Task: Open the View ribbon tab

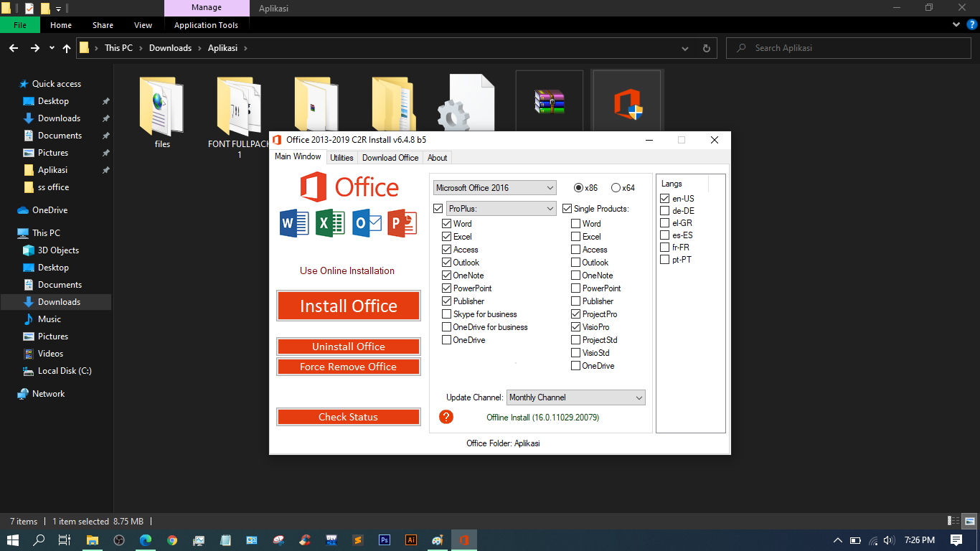Action: coord(143,25)
